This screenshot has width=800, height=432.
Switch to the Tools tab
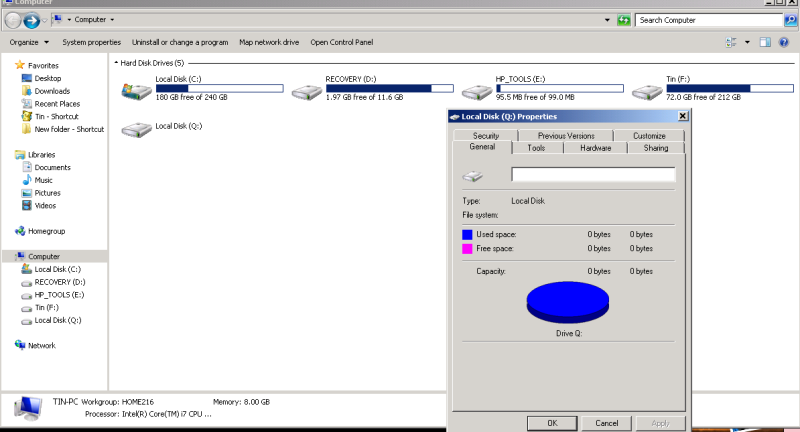point(536,148)
